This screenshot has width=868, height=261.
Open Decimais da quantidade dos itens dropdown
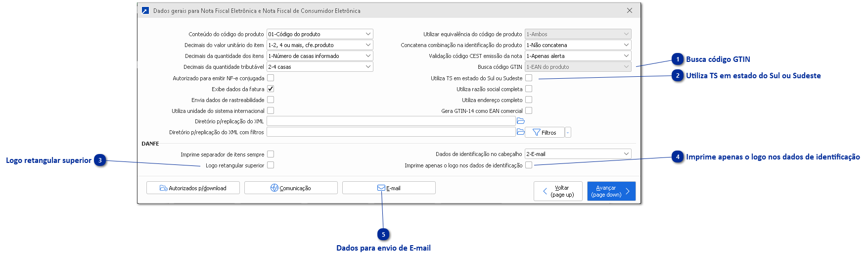point(320,55)
